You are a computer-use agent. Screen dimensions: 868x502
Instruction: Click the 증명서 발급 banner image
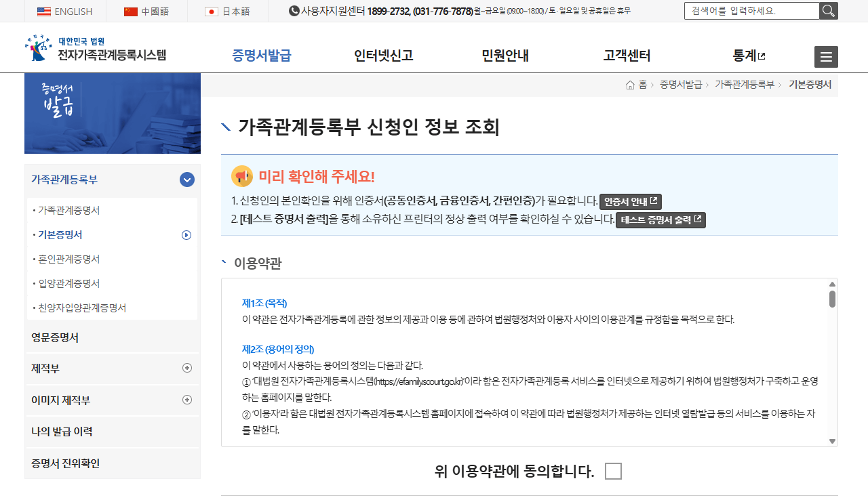click(113, 113)
